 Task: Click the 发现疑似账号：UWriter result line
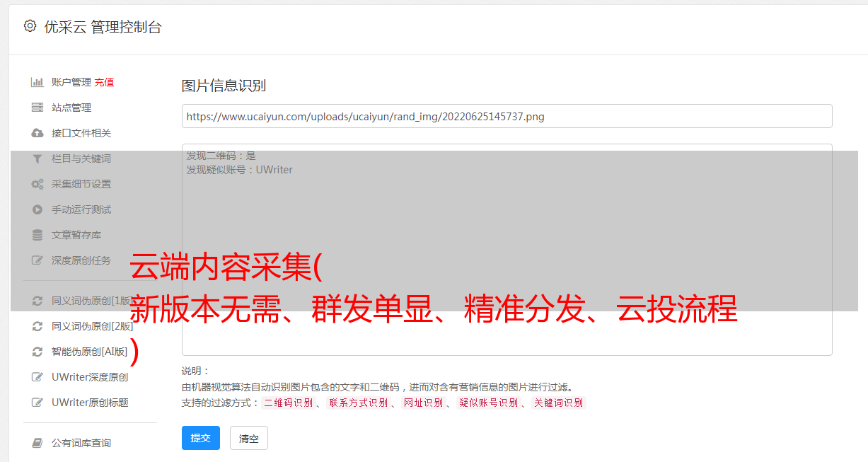click(240, 170)
